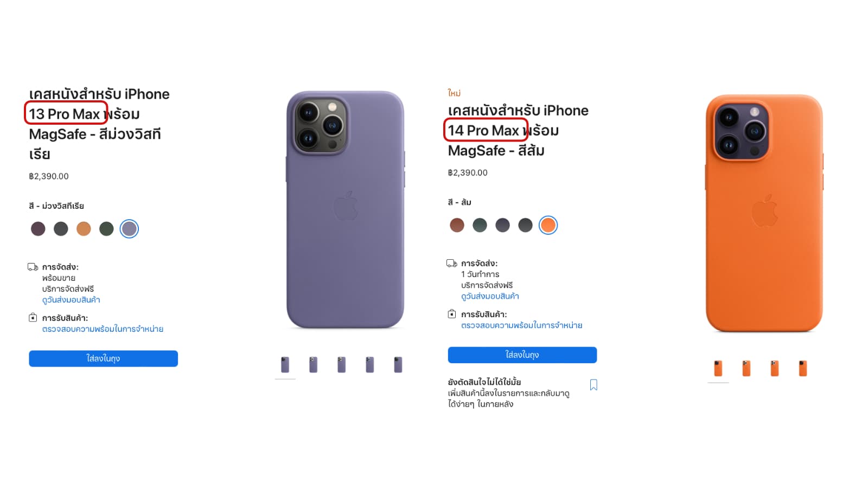View the last purple case thumbnail
Screen dimensions: 868x488
pyautogui.click(x=398, y=364)
